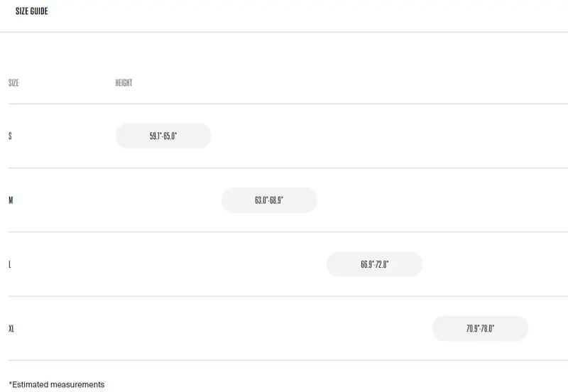Click the "SIZE" word in the title
This screenshot has width=568, height=392.
point(22,11)
